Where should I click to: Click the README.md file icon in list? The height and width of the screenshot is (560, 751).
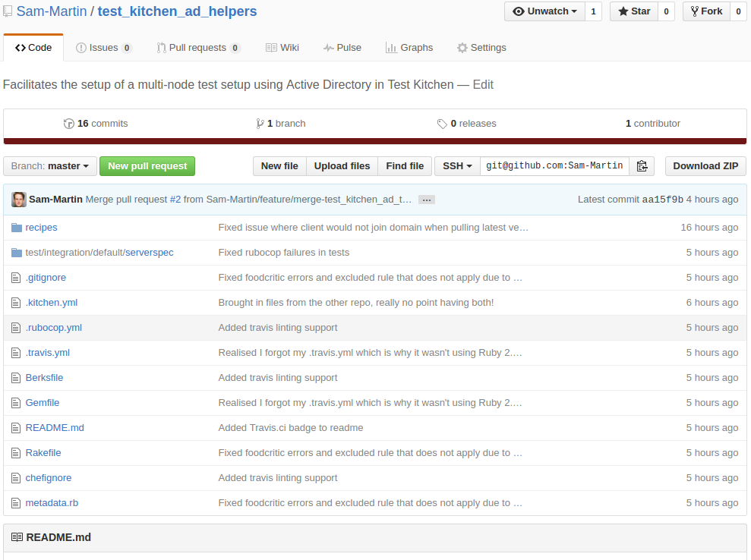click(x=16, y=428)
